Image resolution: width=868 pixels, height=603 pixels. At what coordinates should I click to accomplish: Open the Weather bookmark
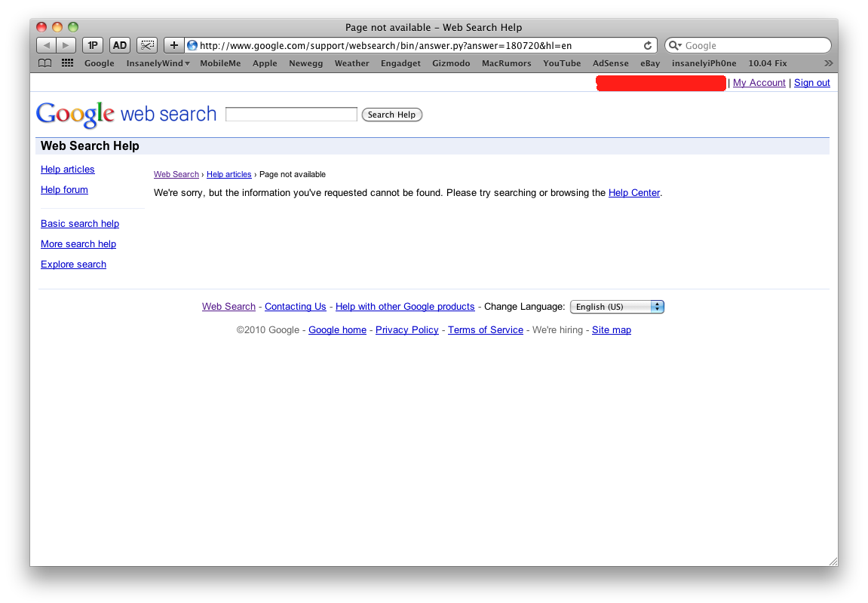[x=351, y=63]
